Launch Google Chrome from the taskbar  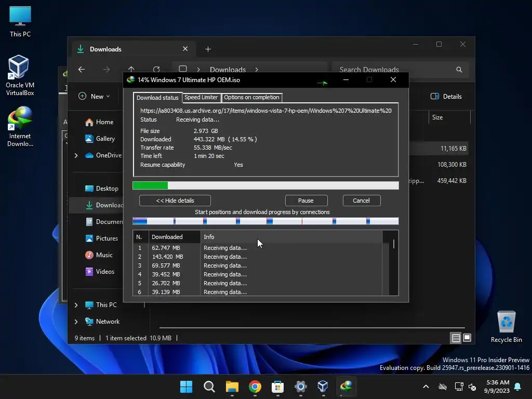tap(255, 387)
